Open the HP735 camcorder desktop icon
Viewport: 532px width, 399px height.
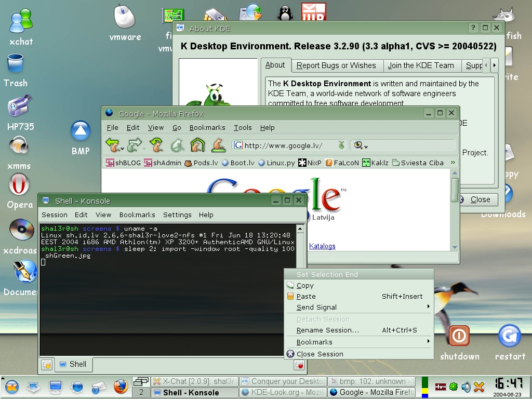pyautogui.click(x=20, y=105)
